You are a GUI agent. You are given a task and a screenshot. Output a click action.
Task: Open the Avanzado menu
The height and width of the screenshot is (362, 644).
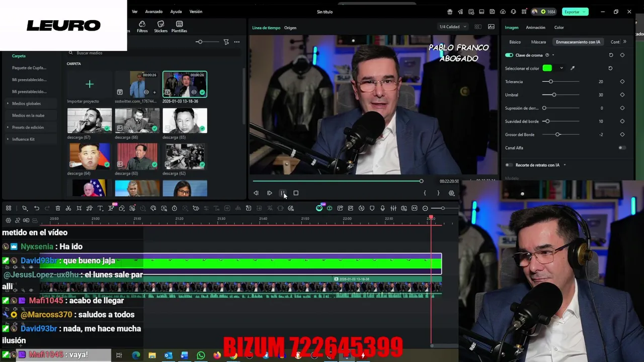(x=153, y=12)
